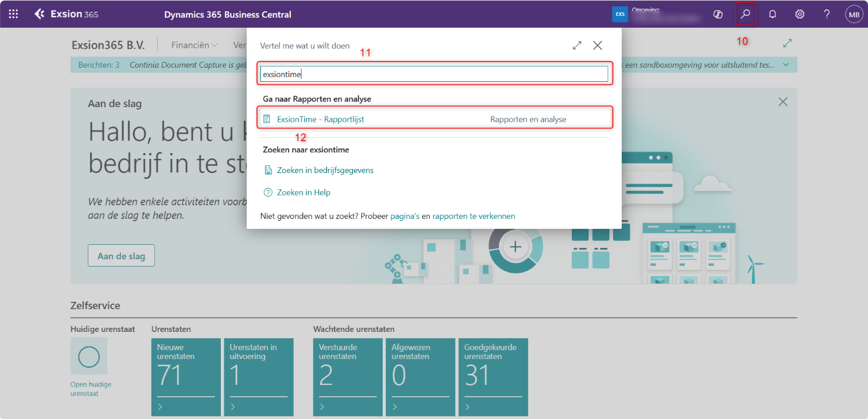Open the app launcher waffle icon

(x=13, y=14)
